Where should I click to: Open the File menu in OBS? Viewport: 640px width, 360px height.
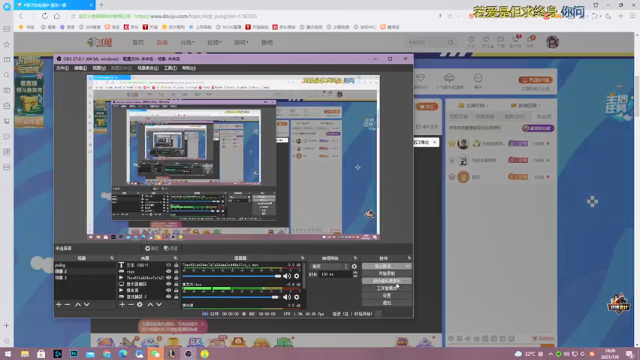click(x=62, y=68)
